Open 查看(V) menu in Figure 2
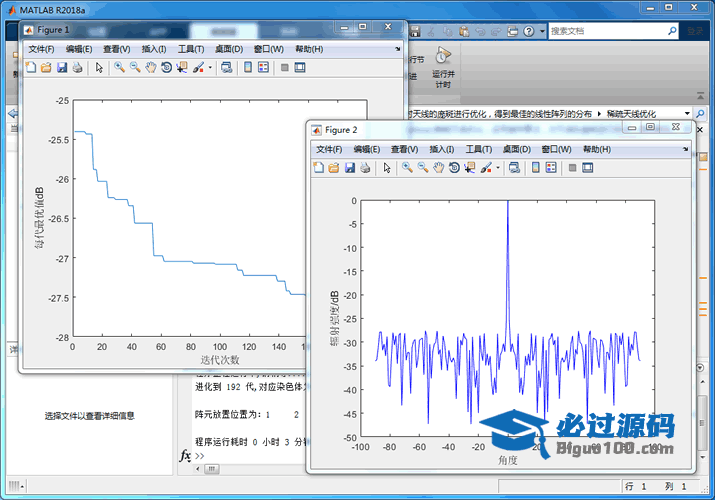 pyautogui.click(x=404, y=149)
